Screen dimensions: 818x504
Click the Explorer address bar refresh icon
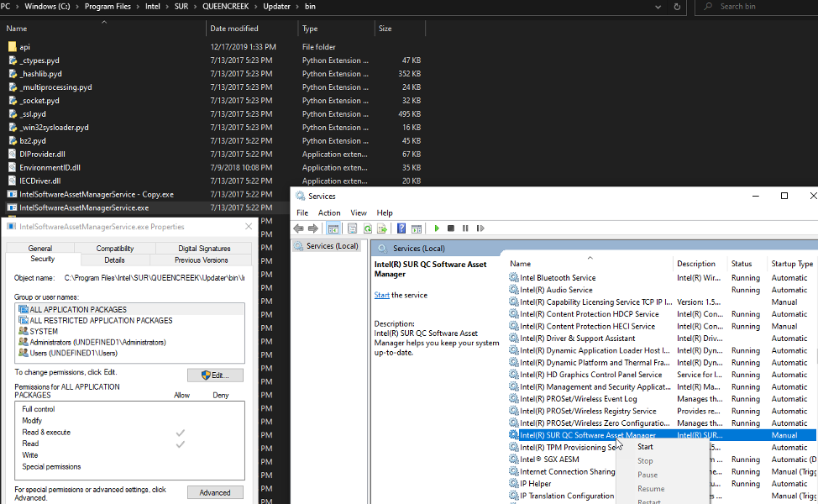tap(677, 7)
